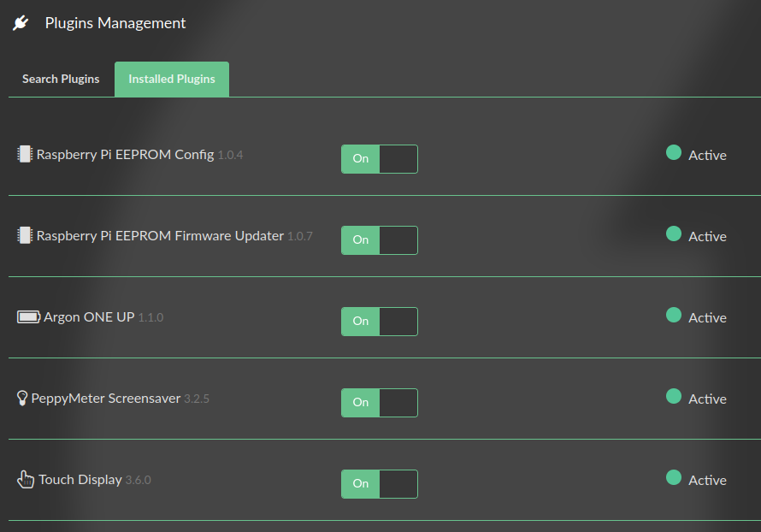The width and height of the screenshot is (761, 532).
Task: Open the PeppyMeter Screensaver plugin name
Action: (105, 399)
